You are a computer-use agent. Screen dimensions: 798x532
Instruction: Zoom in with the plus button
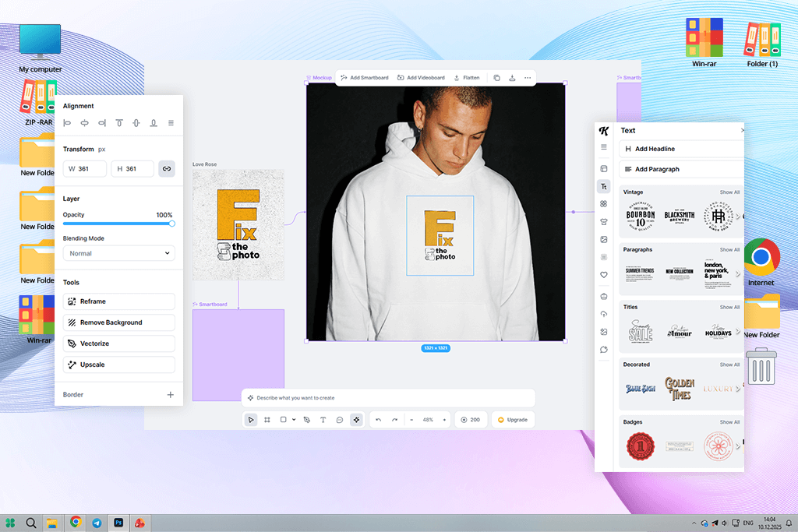(444, 420)
